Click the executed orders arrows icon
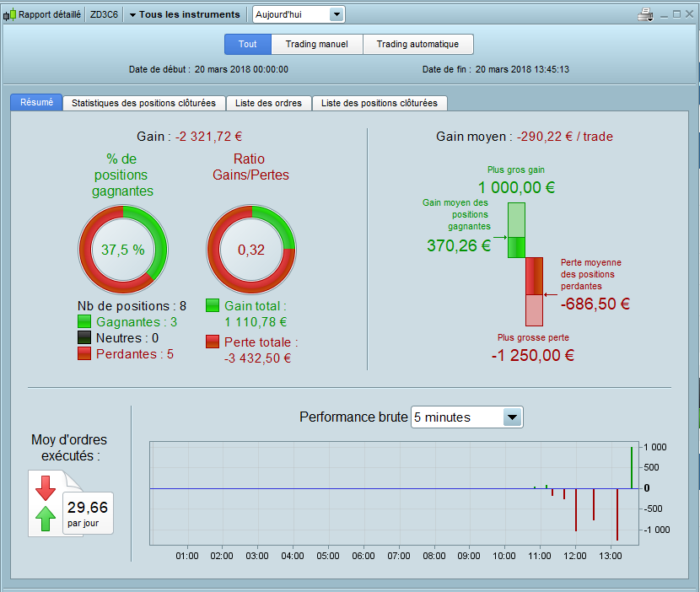 pyautogui.click(x=46, y=503)
